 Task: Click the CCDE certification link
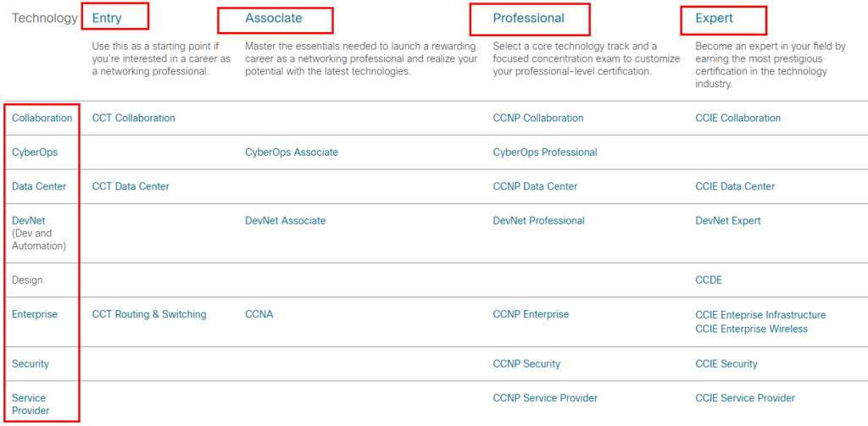pos(709,279)
